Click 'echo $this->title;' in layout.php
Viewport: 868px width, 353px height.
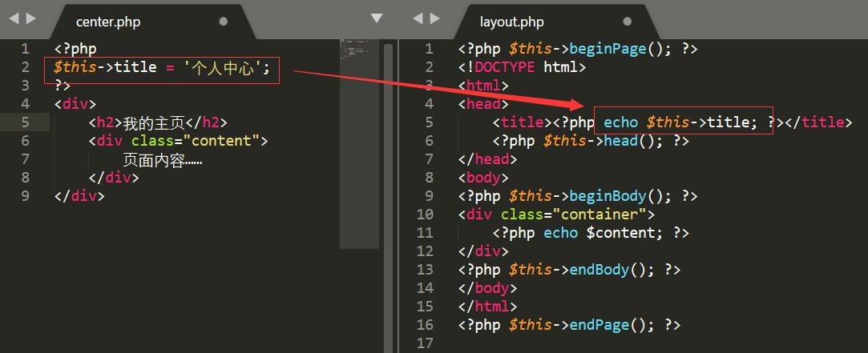click(x=680, y=122)
